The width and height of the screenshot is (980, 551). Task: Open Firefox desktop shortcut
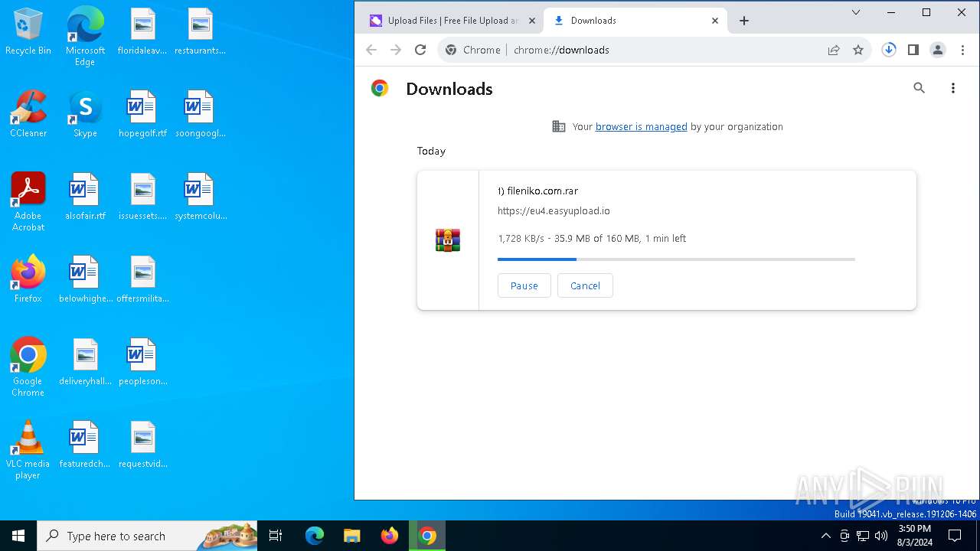[28, 279]
